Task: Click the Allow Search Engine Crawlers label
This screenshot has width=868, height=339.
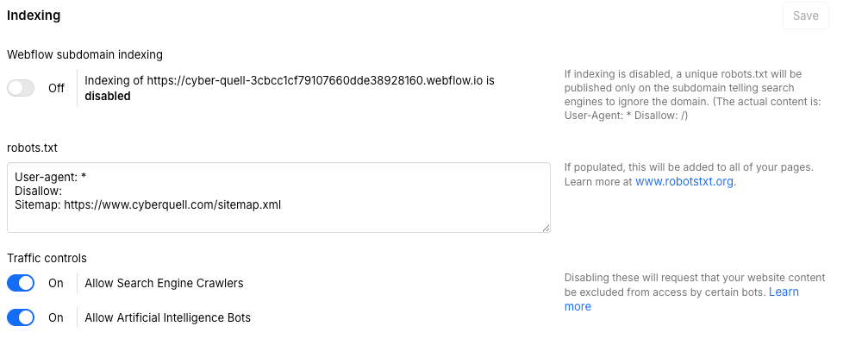Action: [x=164, y=283]
